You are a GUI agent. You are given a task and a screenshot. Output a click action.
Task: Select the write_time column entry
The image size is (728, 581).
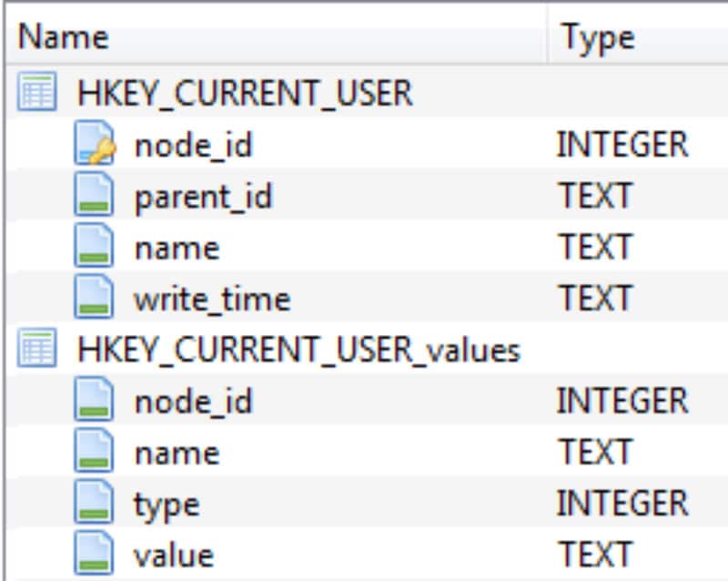pos(212,299)
